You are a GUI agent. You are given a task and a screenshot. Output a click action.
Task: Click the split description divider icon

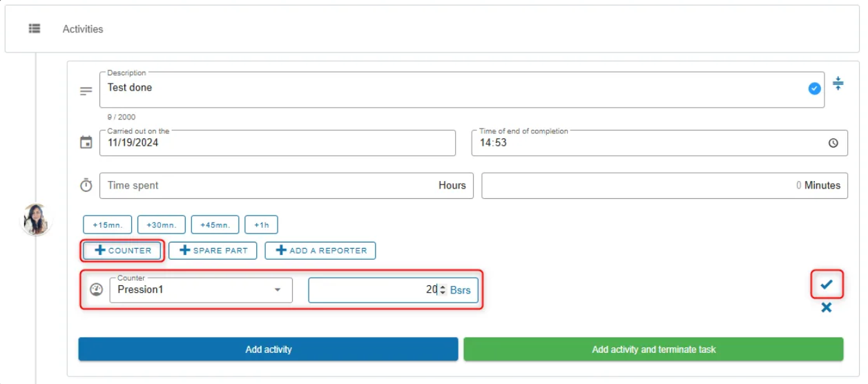(x=838, y=83)
